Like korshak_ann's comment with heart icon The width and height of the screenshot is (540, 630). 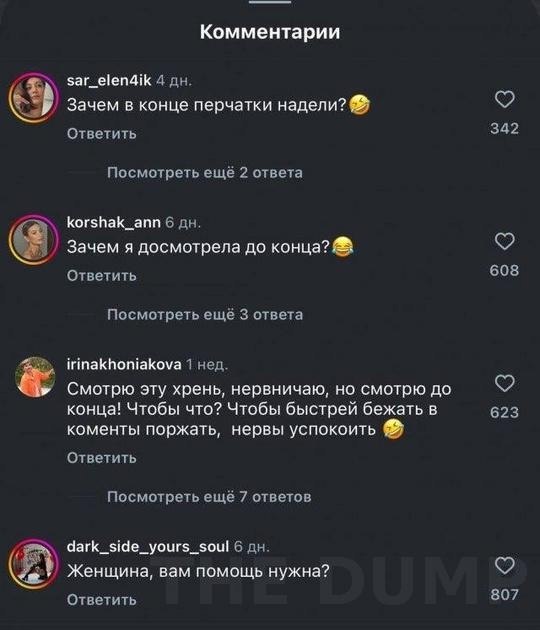pos(505,241)
